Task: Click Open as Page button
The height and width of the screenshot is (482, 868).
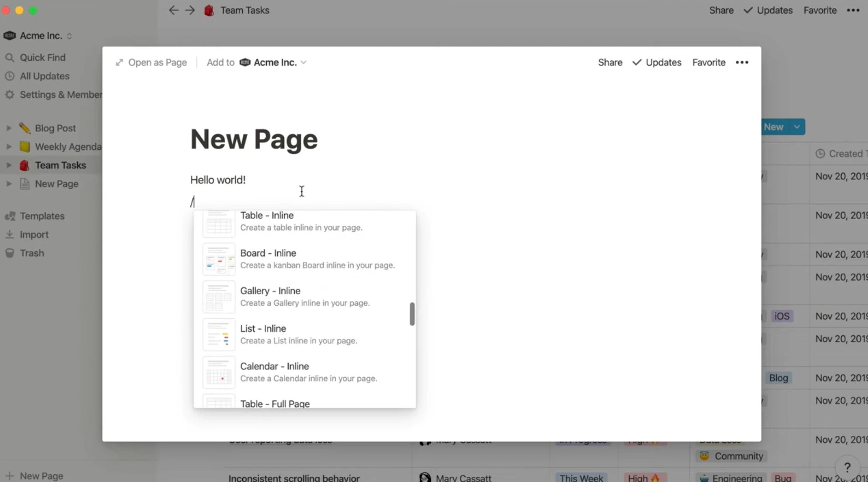Action: tap(152, 62)
